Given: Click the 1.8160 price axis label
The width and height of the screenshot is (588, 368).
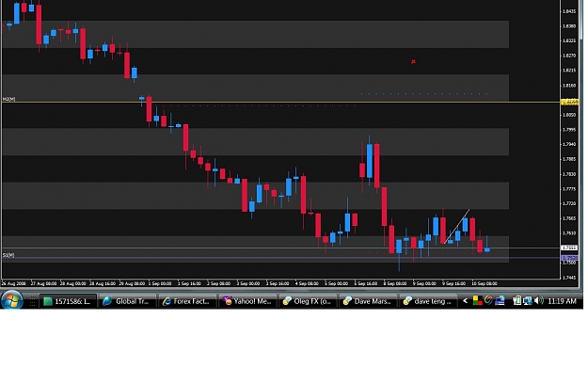Looking at the screenshot, I should pos(569,86).
